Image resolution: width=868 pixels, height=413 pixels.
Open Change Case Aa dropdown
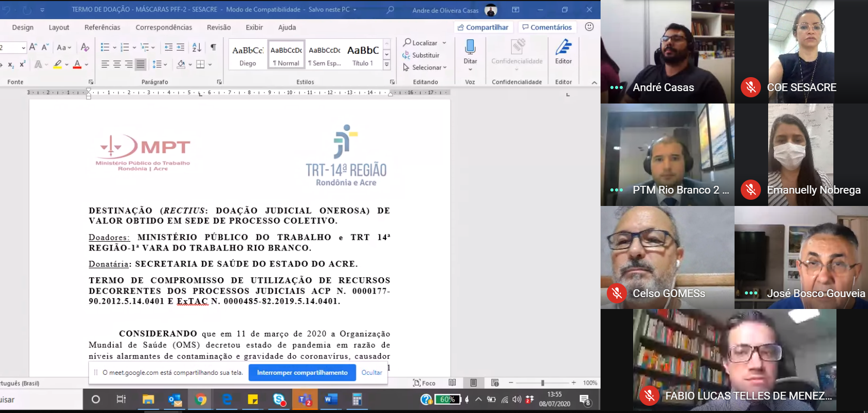pos(64,47)
